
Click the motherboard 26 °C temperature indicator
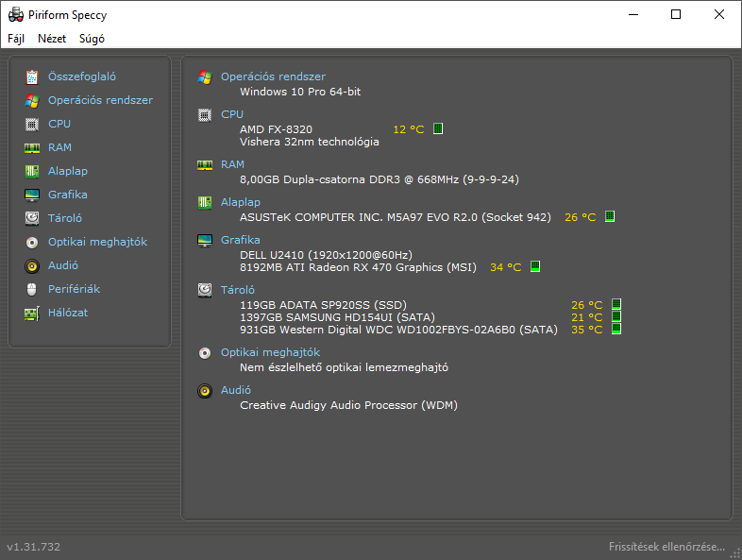pos(610,216)
